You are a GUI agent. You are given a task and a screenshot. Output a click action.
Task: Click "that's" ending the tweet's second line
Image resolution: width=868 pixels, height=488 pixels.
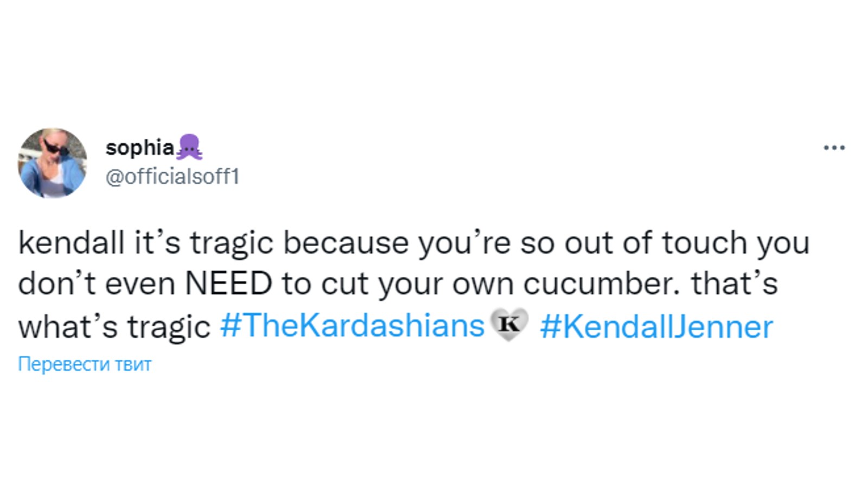pyautogui.click(x=735, y=284)
